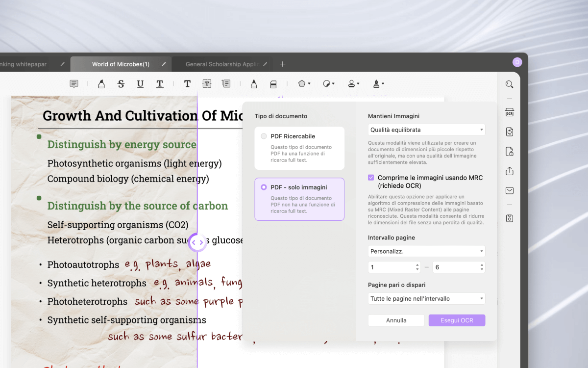Open the stamp tool dropdown
Image resolution: width=588 pixels, height=368 pixels.
(x=353, y=84)
